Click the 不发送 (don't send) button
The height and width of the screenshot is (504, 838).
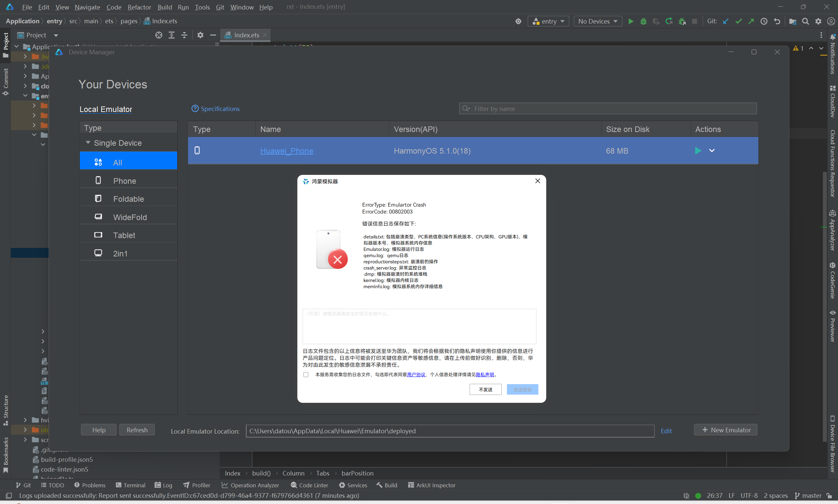click(485, 390)
